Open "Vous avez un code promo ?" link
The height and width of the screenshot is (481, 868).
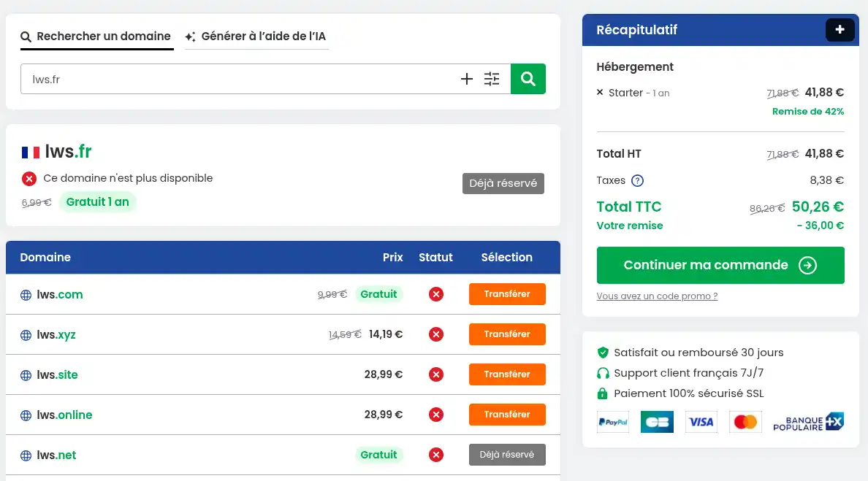point(656,296)
